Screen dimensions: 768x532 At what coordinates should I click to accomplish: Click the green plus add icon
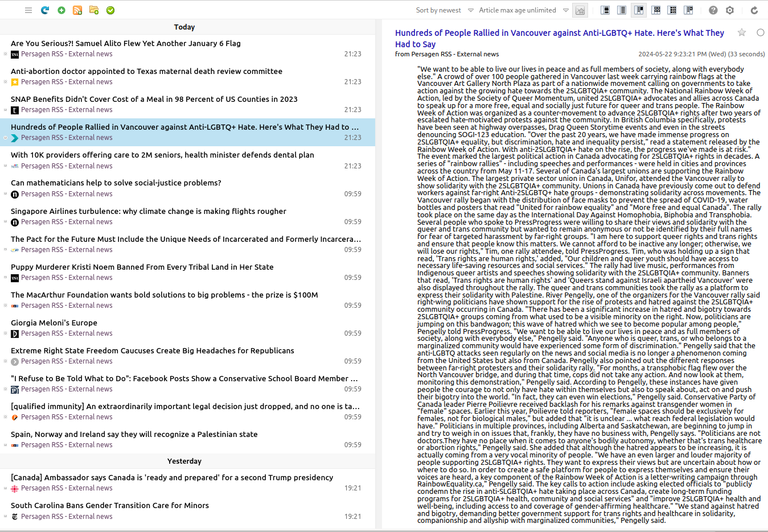(61, 10)
